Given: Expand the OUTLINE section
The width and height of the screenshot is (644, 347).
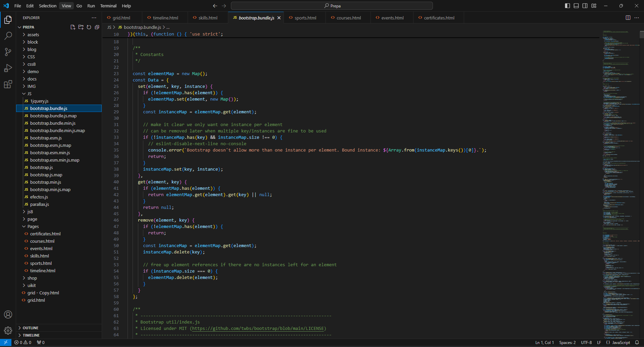Looking at the screenshot, I should pos(31,328).
